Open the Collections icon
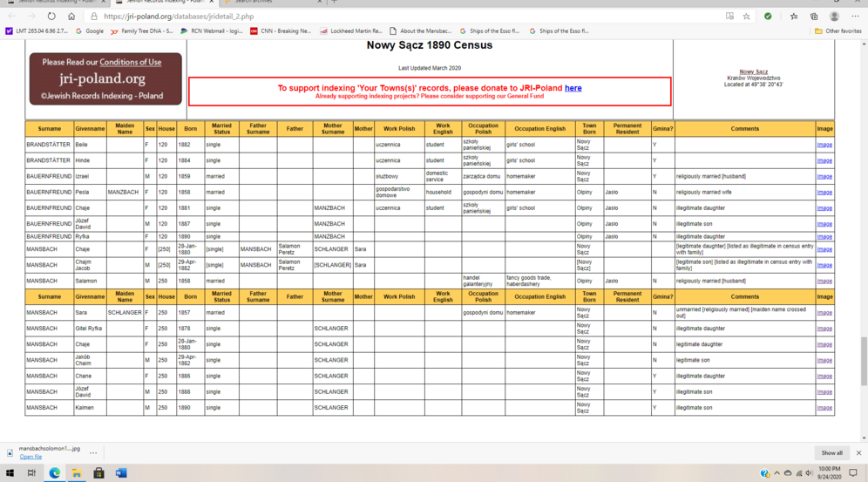Screen dimensions: 868x482 (814, 17)
